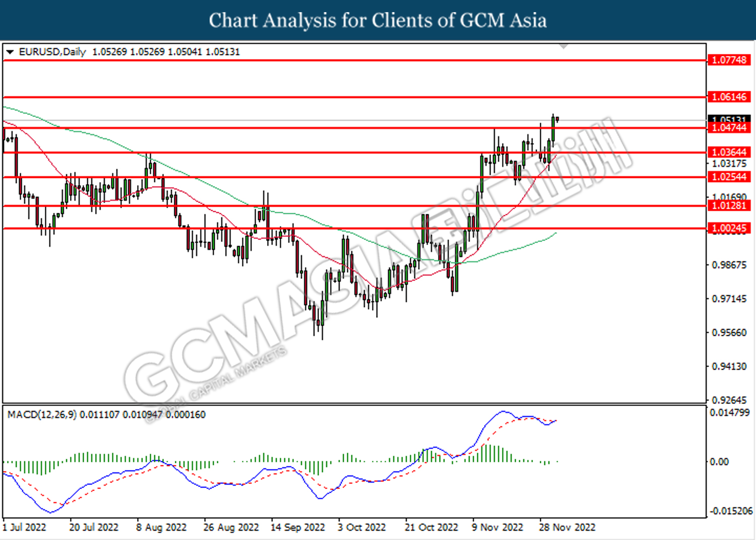Viewport: 756px width, 540px height.
Task: Click the 1 Jul 2022 date label
Action: (x=24, y=527)
